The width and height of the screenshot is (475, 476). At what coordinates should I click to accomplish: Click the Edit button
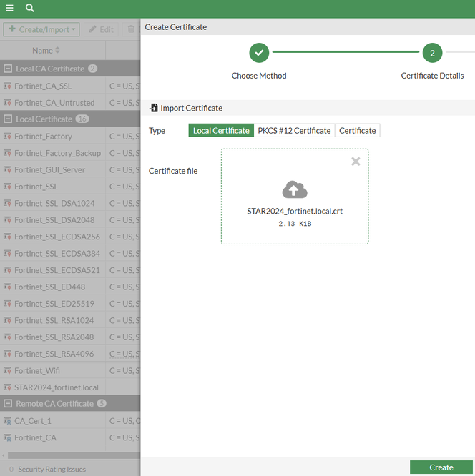101,29
